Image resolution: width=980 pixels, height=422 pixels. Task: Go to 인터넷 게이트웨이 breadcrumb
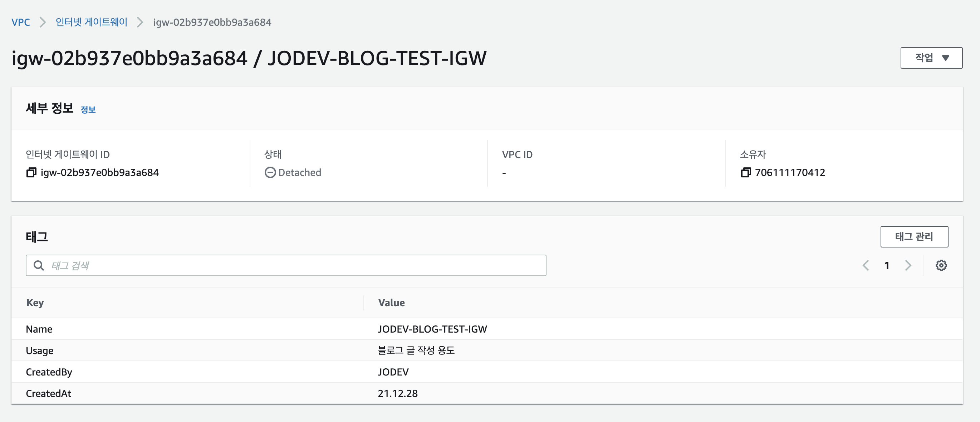coord(91,23)
